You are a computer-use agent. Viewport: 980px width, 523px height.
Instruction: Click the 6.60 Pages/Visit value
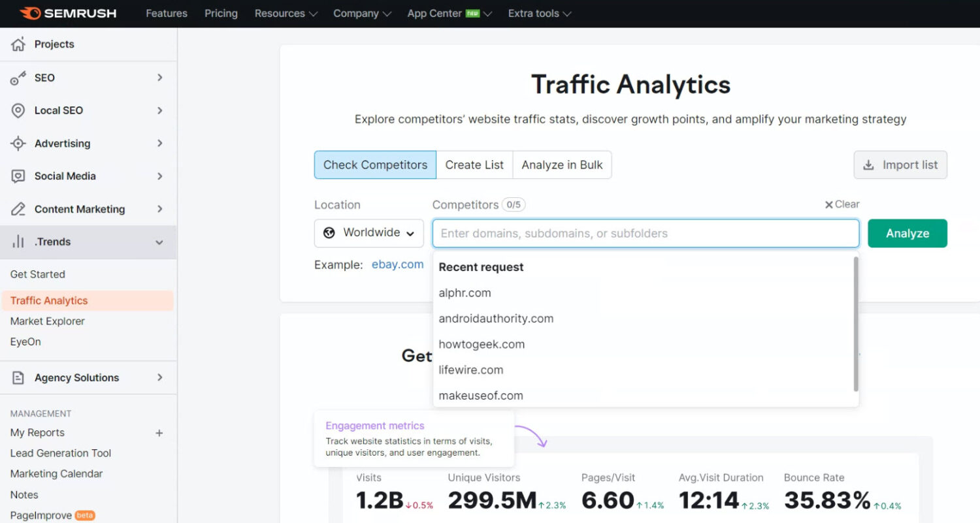(x=608, y=501)
